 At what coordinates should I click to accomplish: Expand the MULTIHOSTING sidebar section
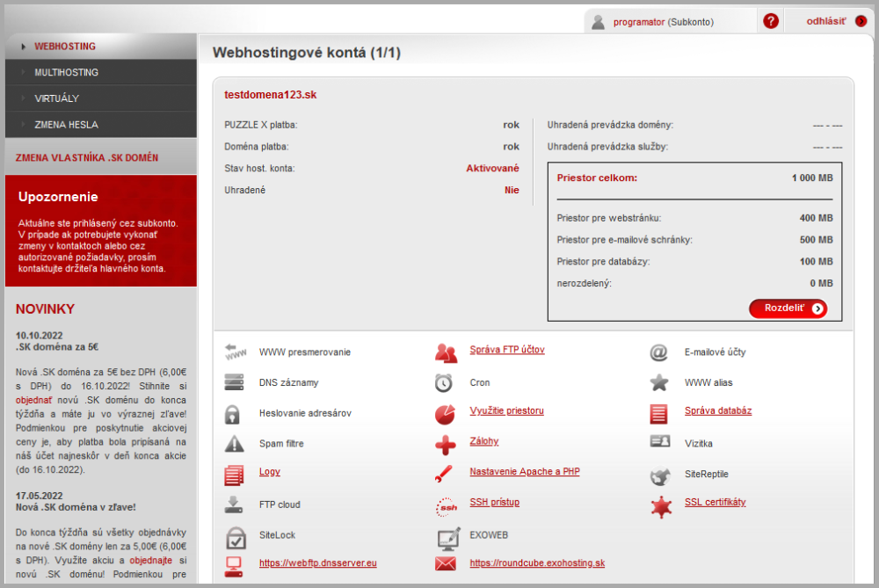(66, 72)
